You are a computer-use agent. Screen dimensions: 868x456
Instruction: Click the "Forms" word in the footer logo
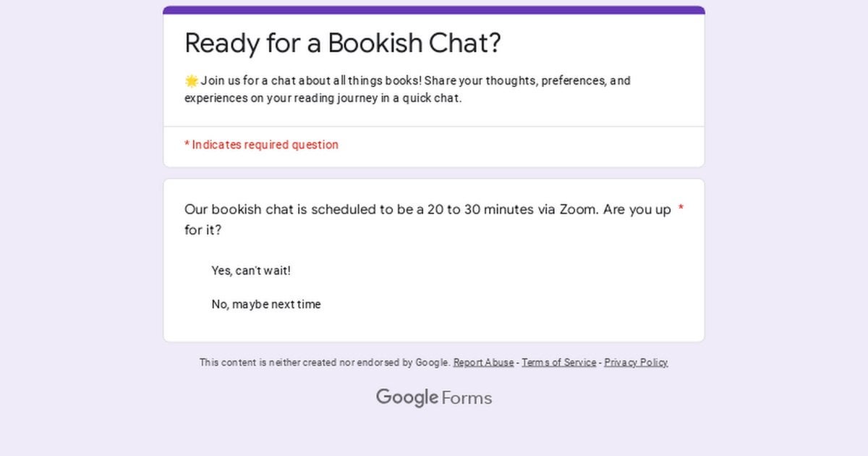467,398
